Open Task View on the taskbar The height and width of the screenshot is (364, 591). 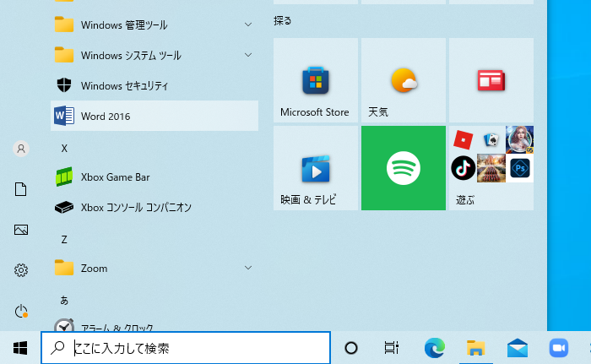[x=391, y=348]
